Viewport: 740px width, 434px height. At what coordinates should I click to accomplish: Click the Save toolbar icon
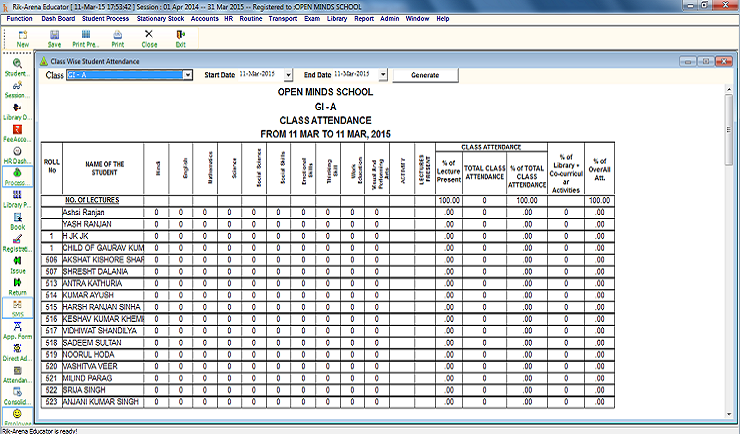point(54,38)
